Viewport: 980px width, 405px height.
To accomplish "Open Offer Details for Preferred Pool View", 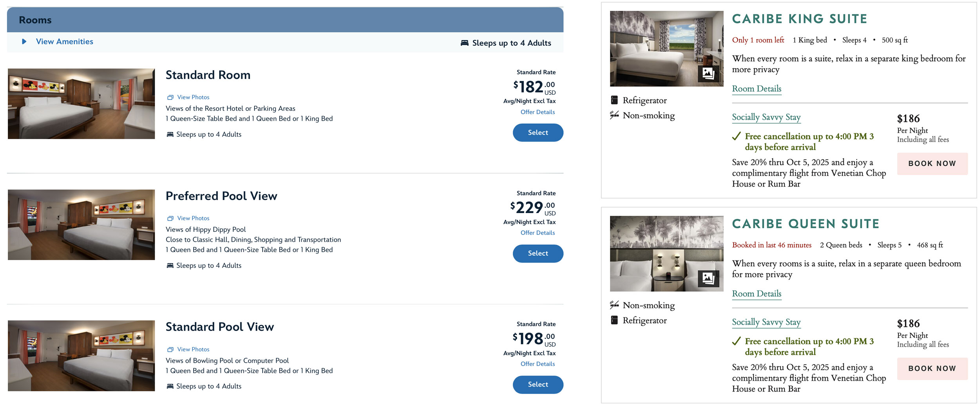I will [x=537, y=233].
